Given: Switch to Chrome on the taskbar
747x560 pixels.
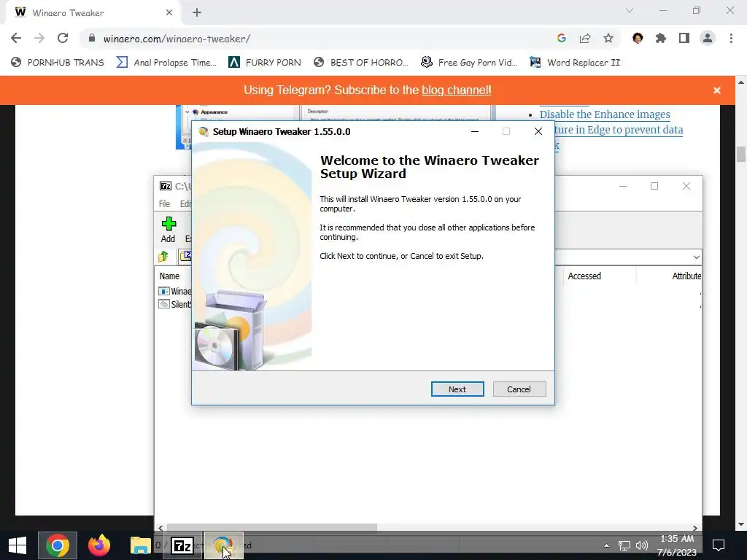Looking at the screenshot, I should [57, 545].
